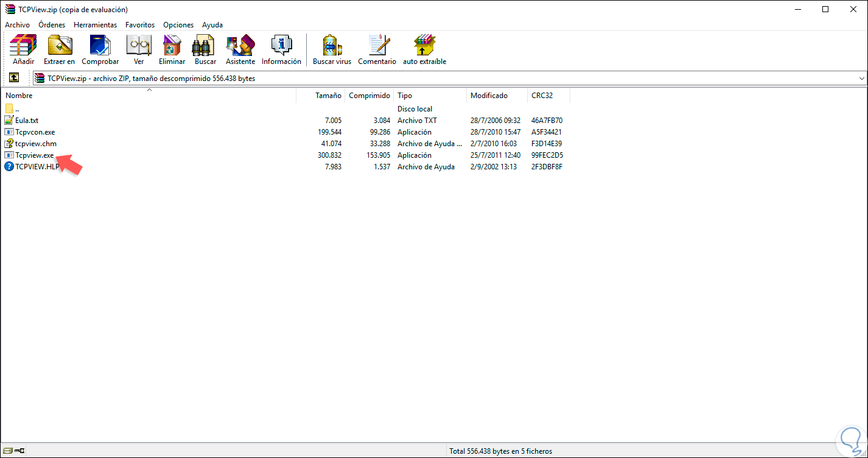The height and width of the screenshot is (458, 868).
Task: Click the key password icon in status bar
Action: coord(19,451)
